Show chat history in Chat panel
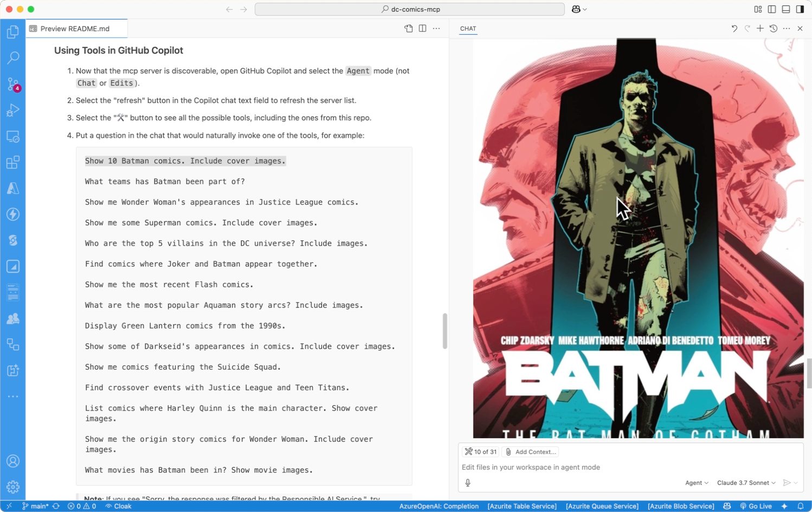Image resolution: width=812 pixels, height=512 pixels. [x=774, y=29]
